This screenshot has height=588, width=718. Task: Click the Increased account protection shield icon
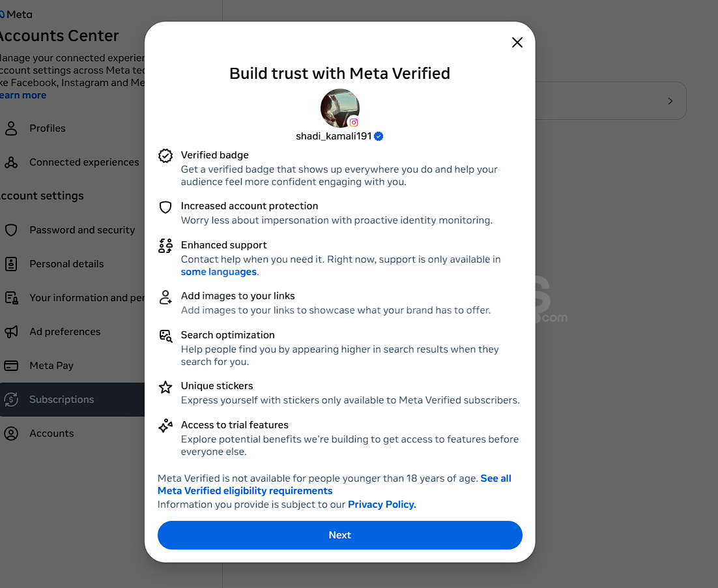pyautogui.click(x=165, y=207)
